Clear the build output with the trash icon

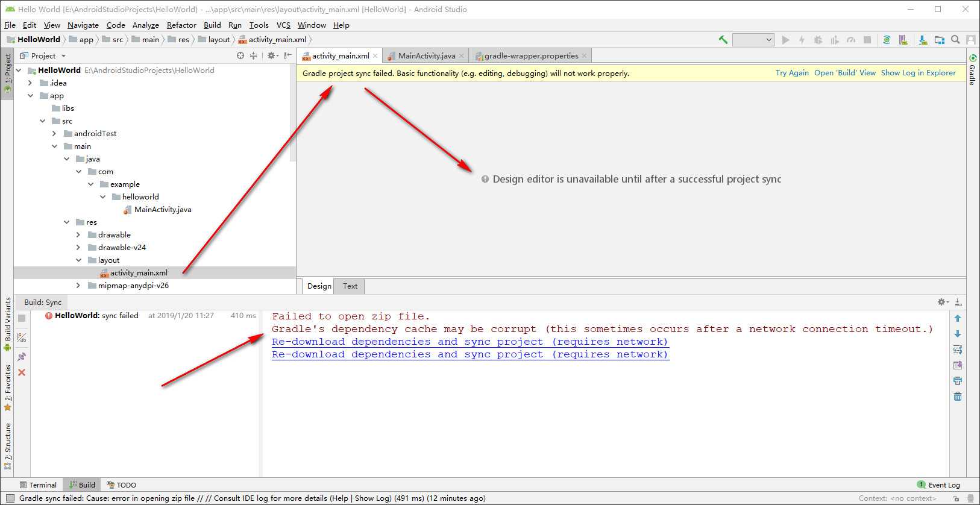958,397
